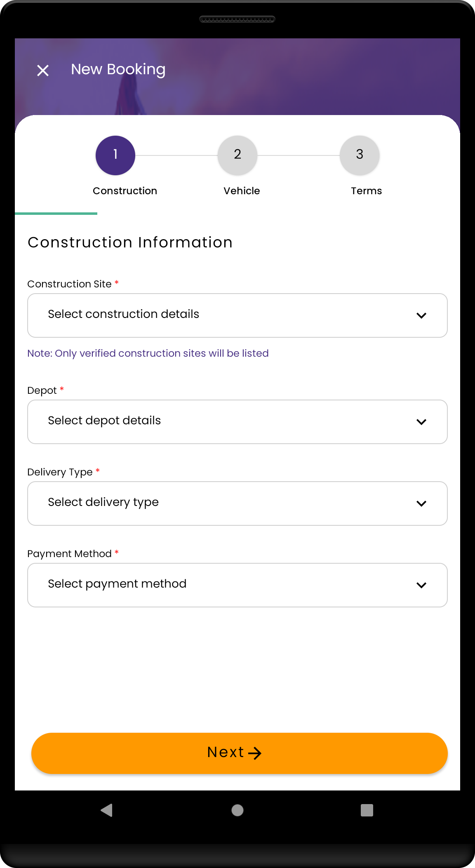Expand the construction details chevron

[421, 316]
